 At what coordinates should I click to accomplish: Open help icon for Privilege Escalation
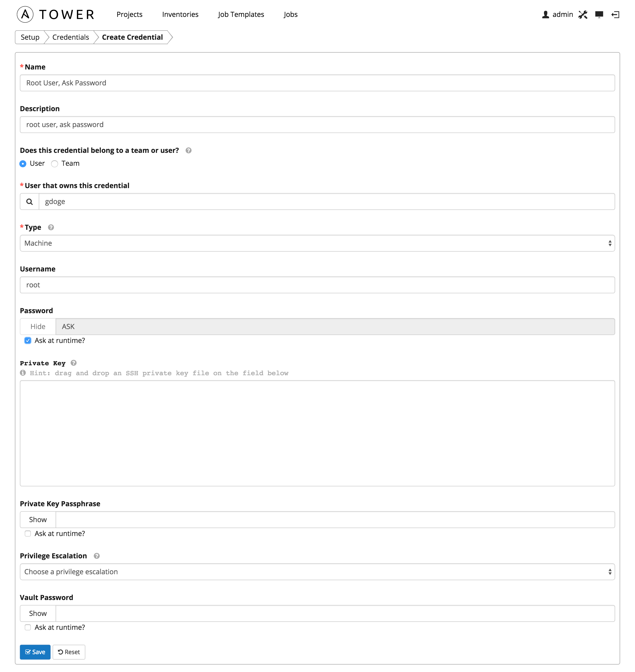pyautogui.click(x=96, y=556)
